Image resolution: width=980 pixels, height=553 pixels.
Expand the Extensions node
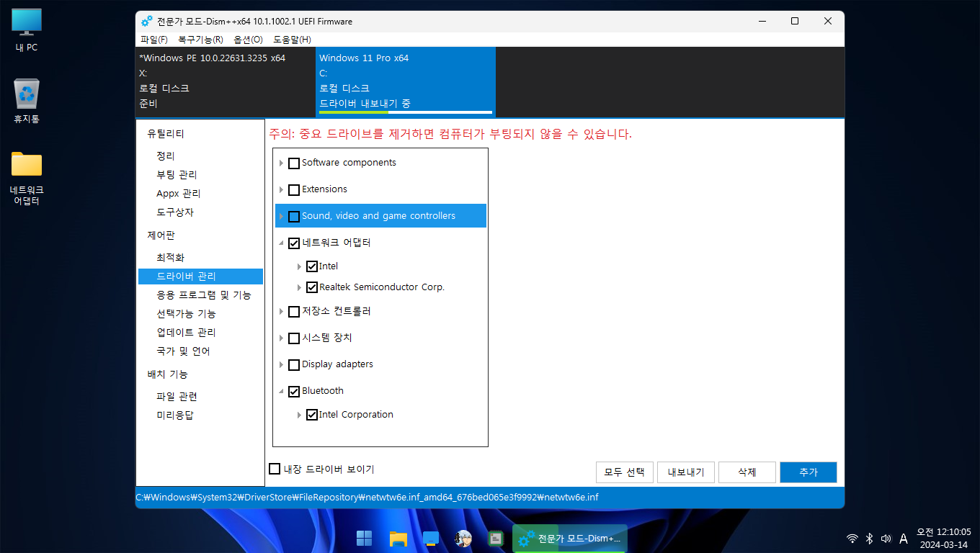click(x=282, y=190)
